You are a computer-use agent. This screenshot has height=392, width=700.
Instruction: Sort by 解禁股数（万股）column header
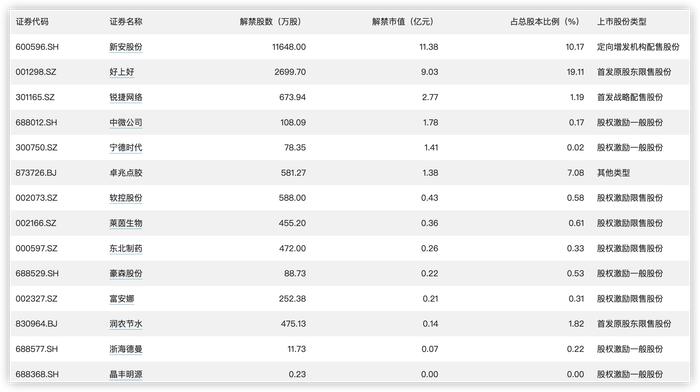click(271, 21)
